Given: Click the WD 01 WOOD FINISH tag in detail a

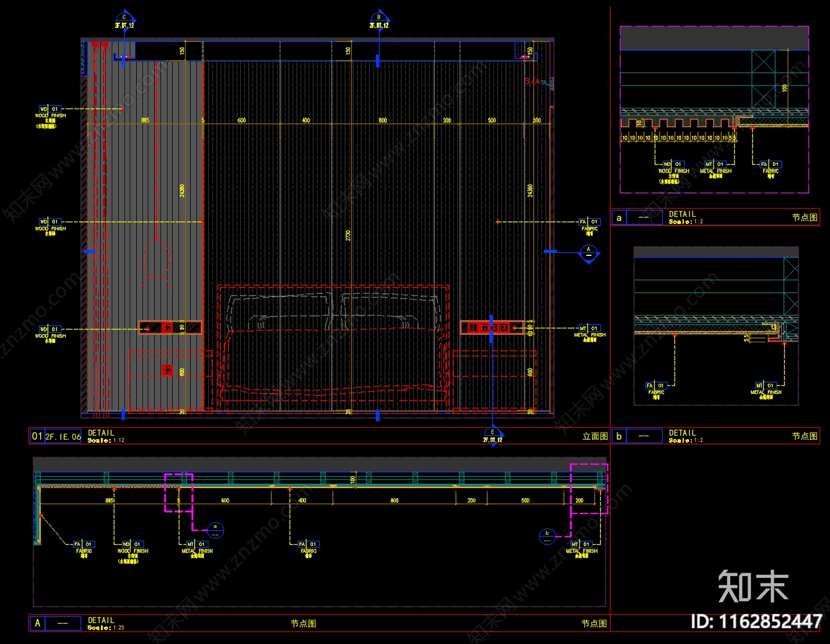Looking at the screenshot, I should click(674, 172).
